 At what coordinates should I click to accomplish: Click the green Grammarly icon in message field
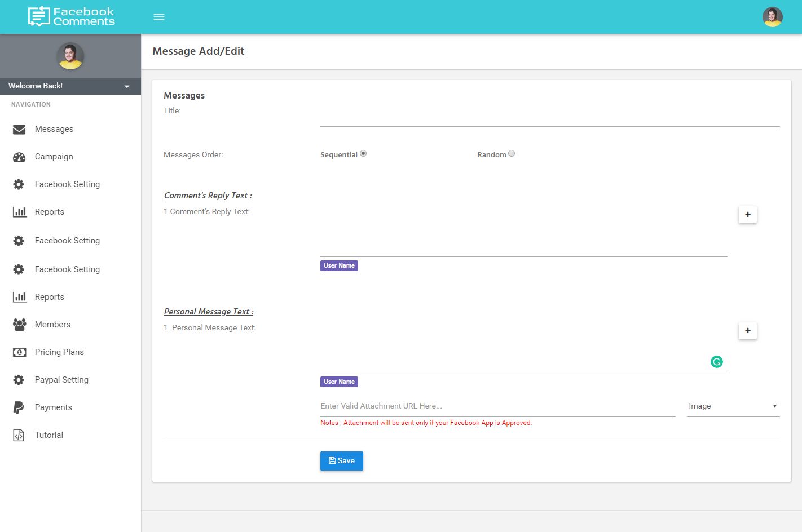tap(717, 362)
